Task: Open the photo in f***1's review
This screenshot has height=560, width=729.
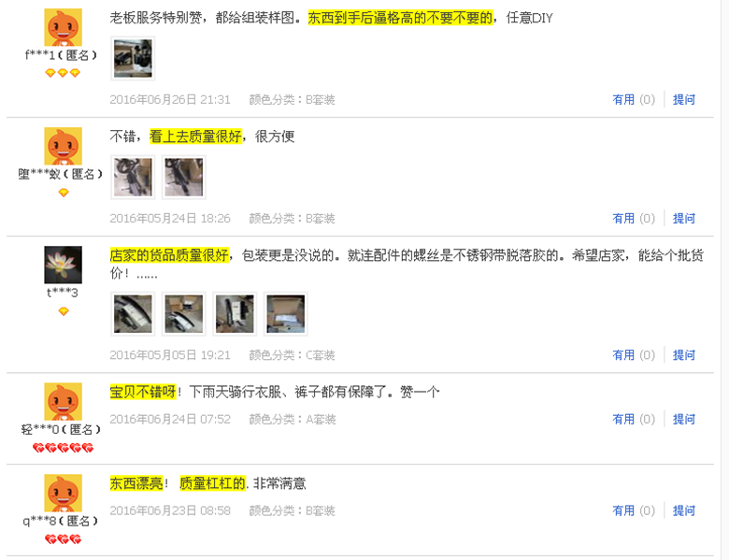Action: [133, 59]
